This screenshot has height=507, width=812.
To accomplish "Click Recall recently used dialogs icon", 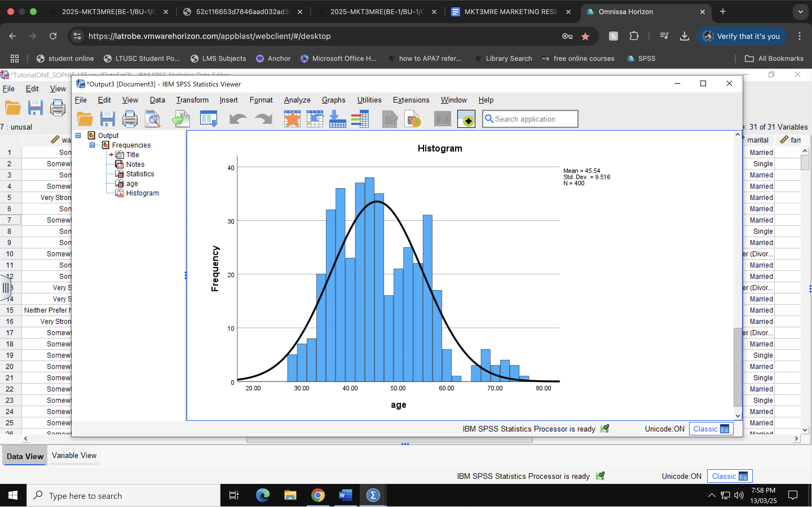I will tap(208, 119).
